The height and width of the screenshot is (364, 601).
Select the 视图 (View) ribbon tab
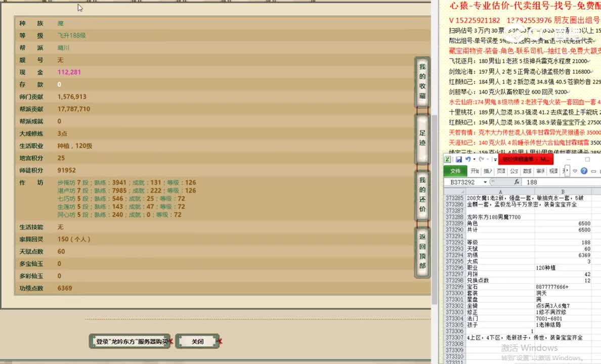tap(553, 171)
